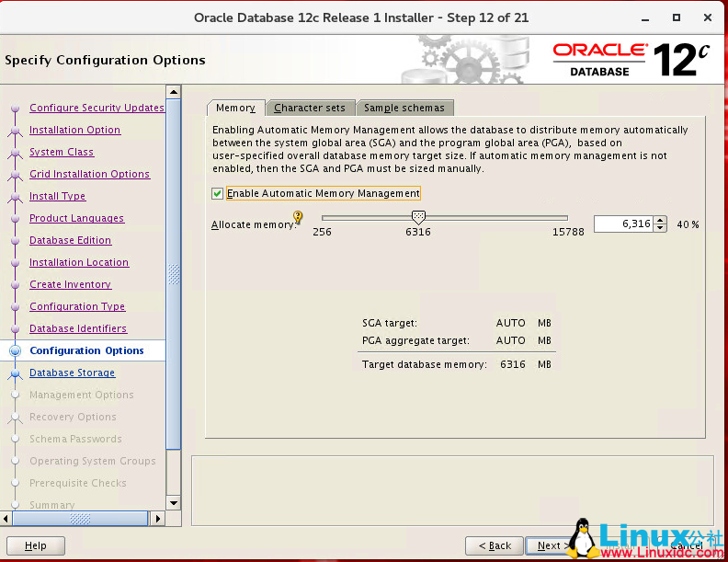Open Database Edition step
The image size is (728, 562).
pyautogui.click(x=70, y=240)
